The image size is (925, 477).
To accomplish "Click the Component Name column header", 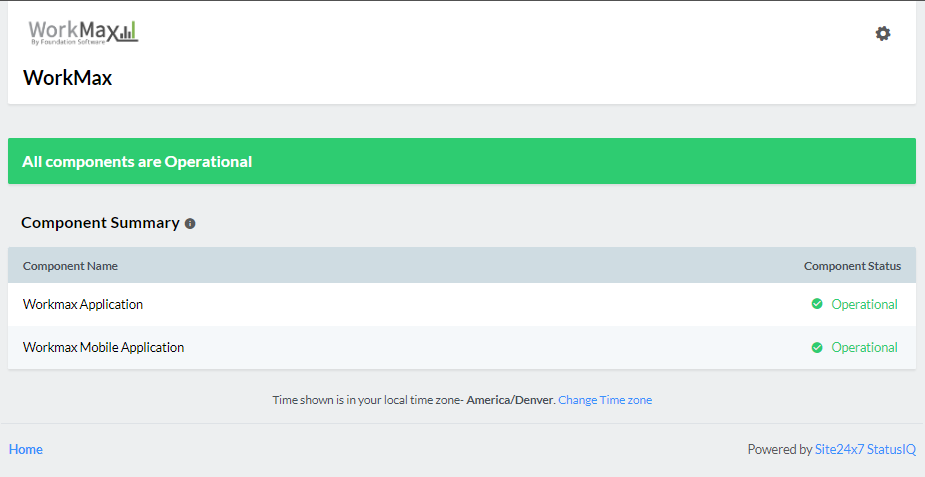I will [70, 266].
